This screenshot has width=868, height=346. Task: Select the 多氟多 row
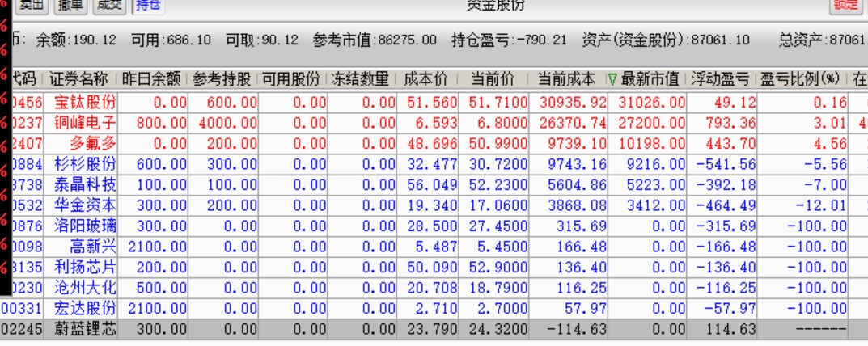(x=434, y=144)
